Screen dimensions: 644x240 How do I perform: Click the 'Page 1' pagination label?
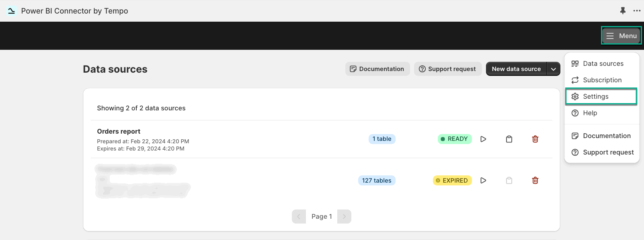(x=322, y=216)
